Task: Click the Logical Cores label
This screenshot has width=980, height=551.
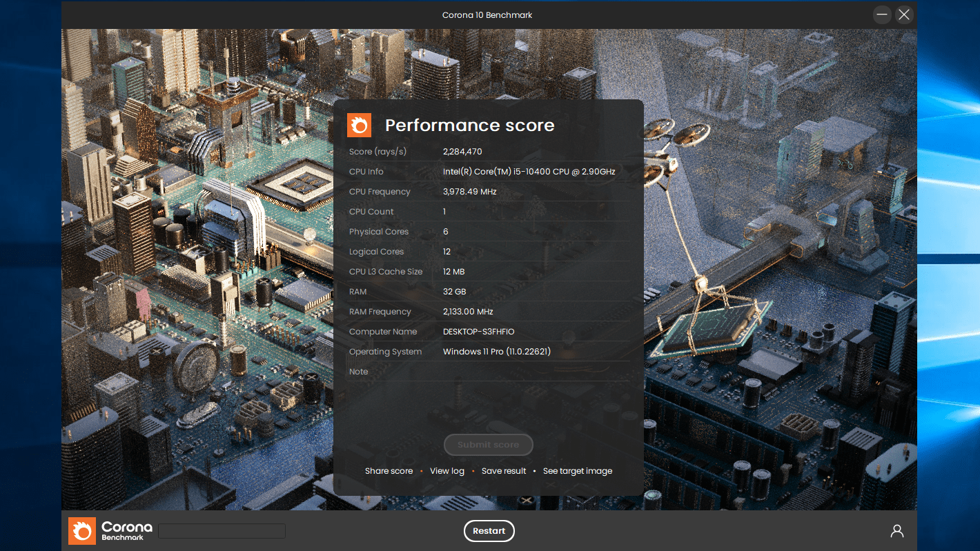Action: click(x=376, y=252)
